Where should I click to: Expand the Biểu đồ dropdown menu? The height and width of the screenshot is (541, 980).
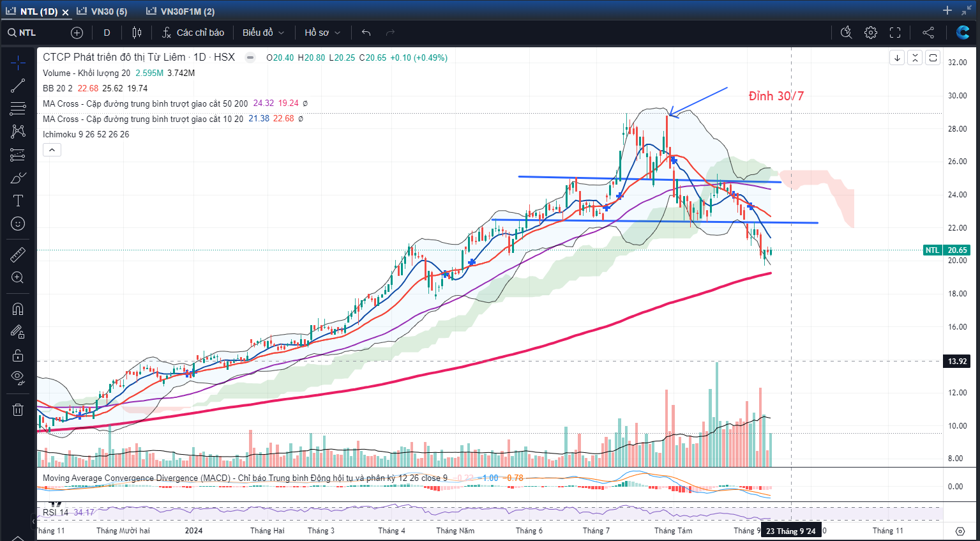(263, 33)
